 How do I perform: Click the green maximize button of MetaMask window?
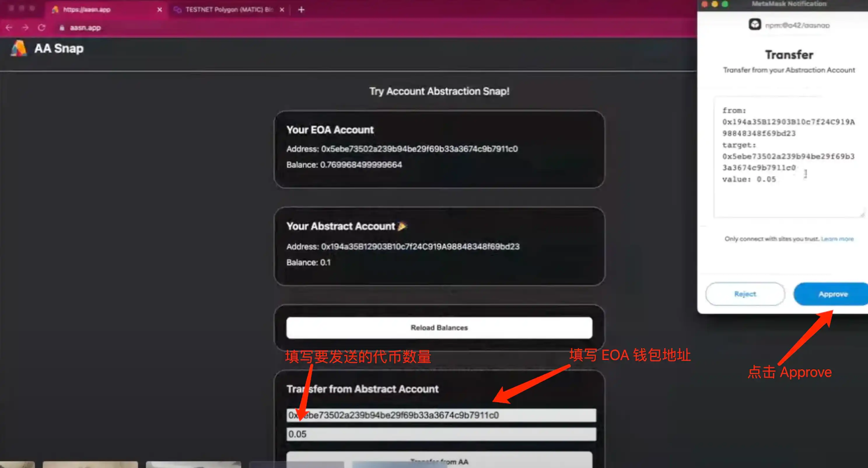725,4
